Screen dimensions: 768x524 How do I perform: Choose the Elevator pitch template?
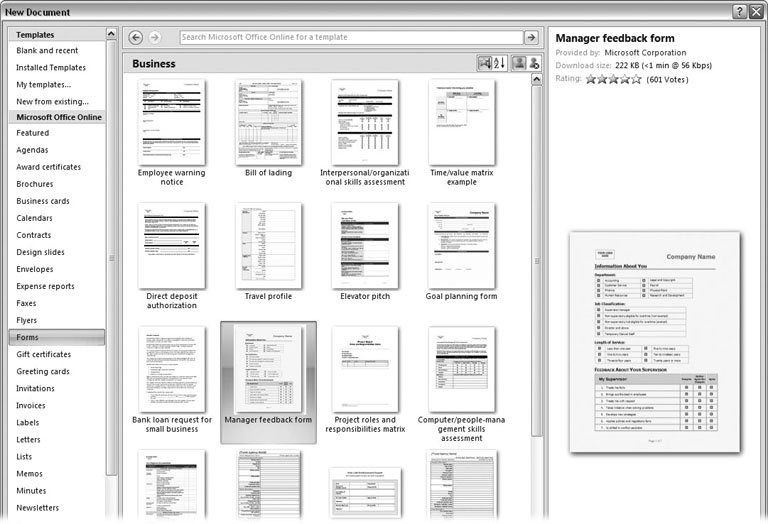pyautogui.click(x=365, y=252)
